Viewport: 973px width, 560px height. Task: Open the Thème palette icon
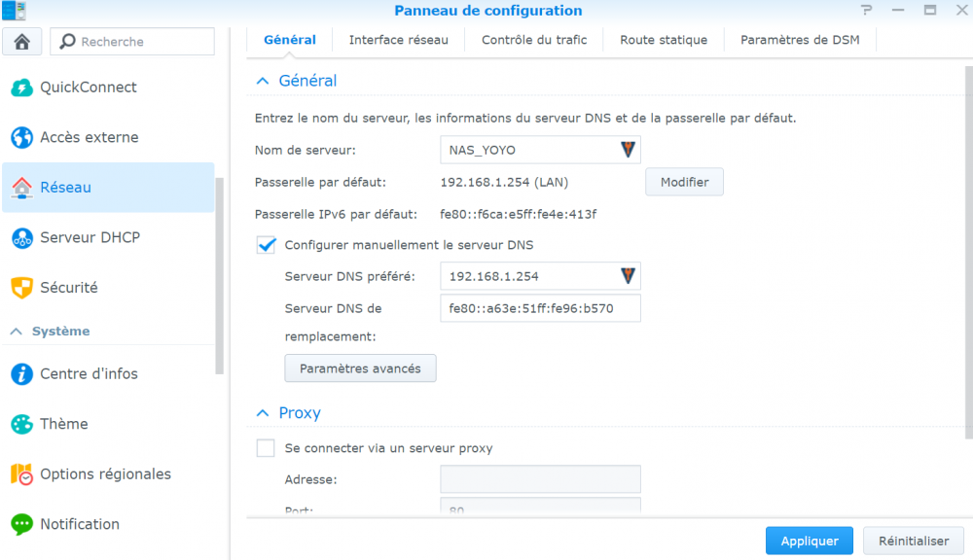click(x=21, y=424)
